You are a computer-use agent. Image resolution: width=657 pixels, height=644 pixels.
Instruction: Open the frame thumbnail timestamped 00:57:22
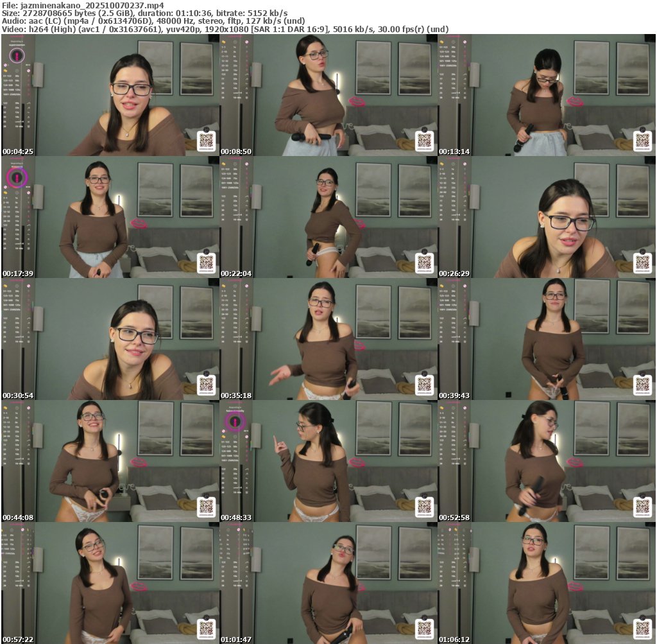(110, 583)
